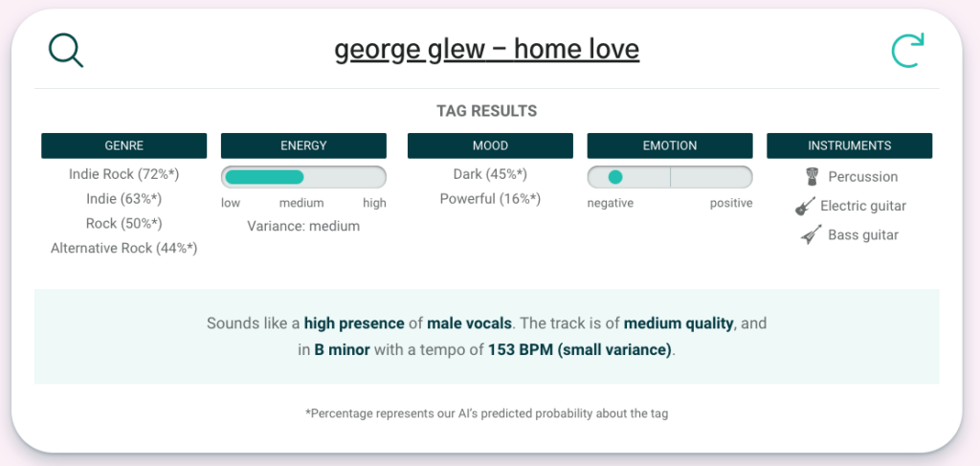Open the 'george glew – home love' title link

click(x=486, y=49)
